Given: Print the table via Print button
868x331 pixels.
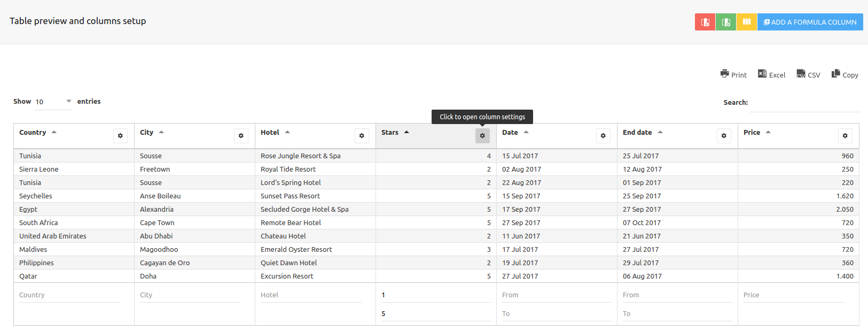Looking at the screenshot, I should tap(733, 74).
